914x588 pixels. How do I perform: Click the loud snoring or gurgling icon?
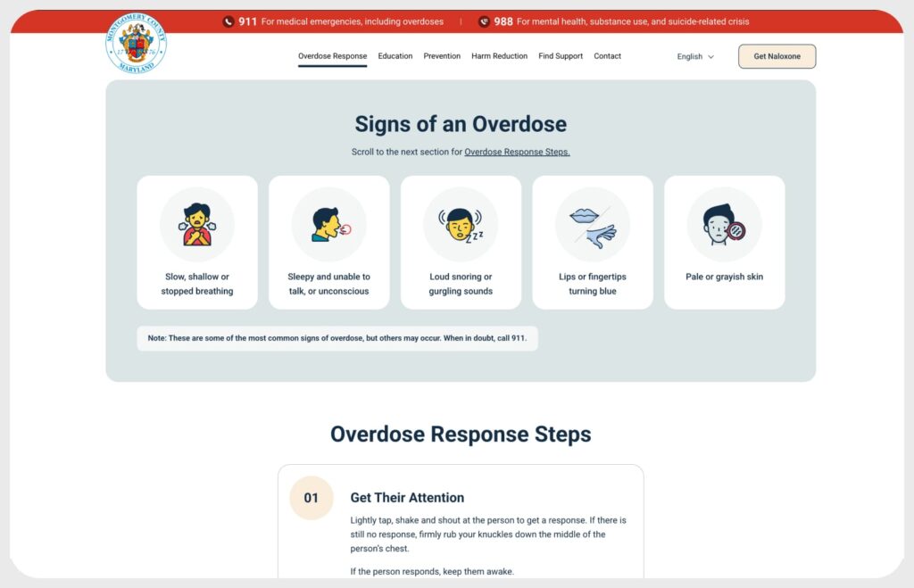tap(461, 224)
